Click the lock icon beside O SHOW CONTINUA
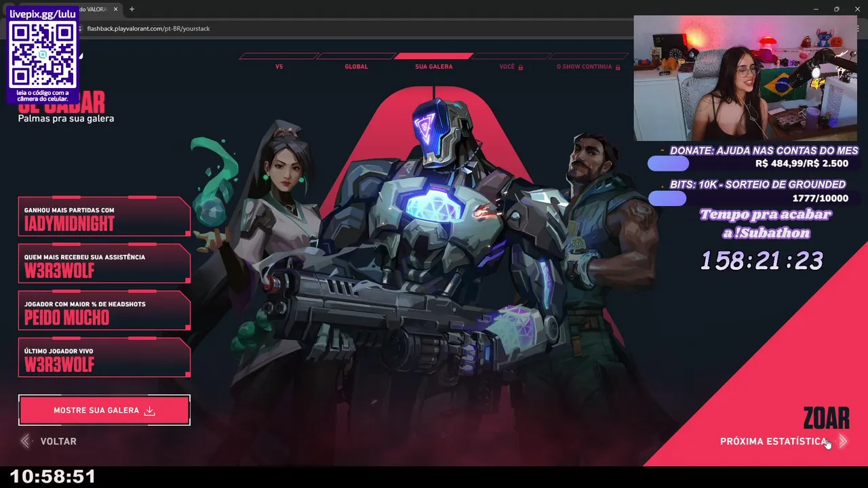The width and height of the screenshot is (868, 488). point(618,67)
